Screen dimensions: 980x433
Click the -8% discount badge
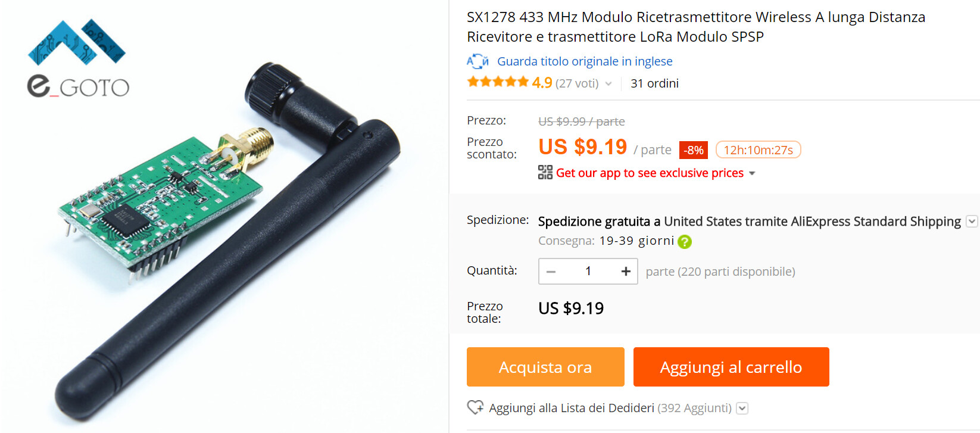click(694, 150)
